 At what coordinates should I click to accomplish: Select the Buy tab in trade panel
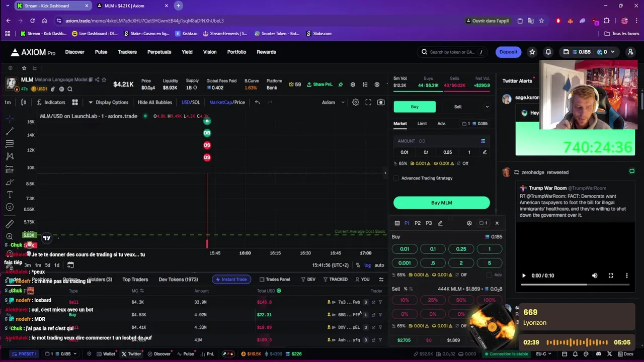coord(415,107)
